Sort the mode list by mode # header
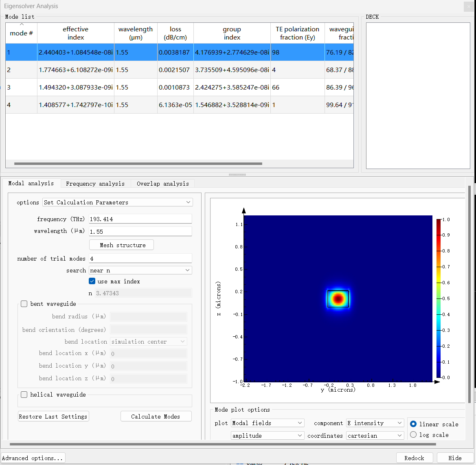The height and width of the screenshot is (465, 476). pyautogui.click(x=21, y=33)
